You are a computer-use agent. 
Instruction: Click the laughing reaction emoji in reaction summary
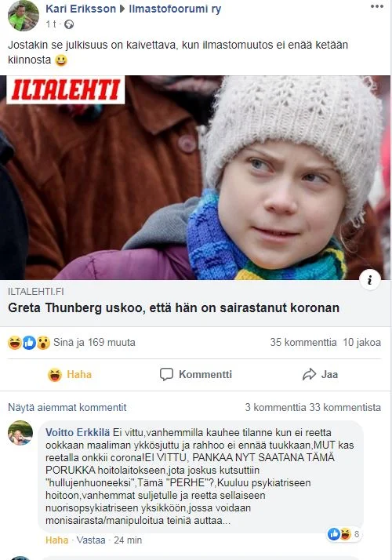tap(15, 343)
